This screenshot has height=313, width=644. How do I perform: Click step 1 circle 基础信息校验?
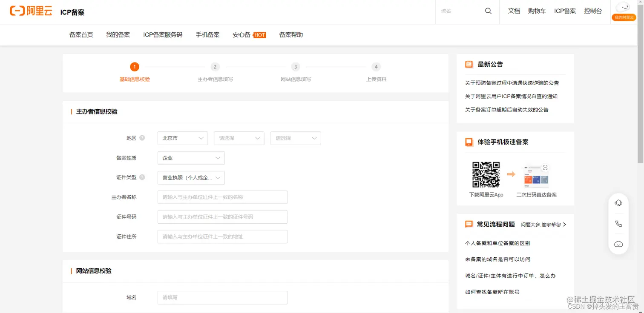[x=135, y=67]
